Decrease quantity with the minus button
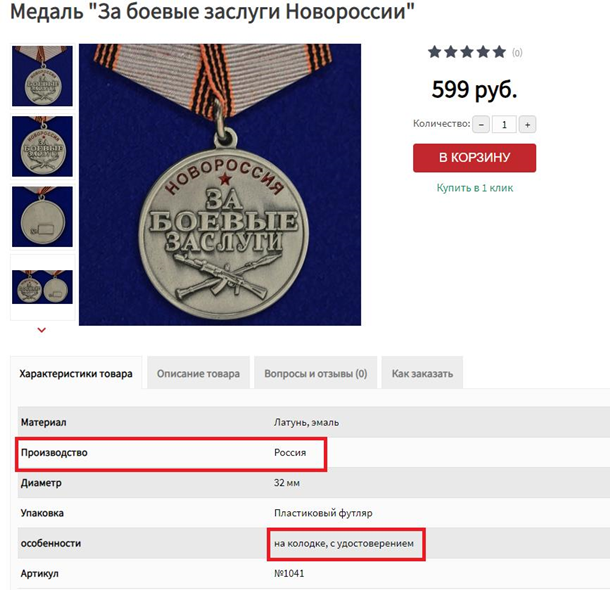The image size is (610, 590). 481,124
